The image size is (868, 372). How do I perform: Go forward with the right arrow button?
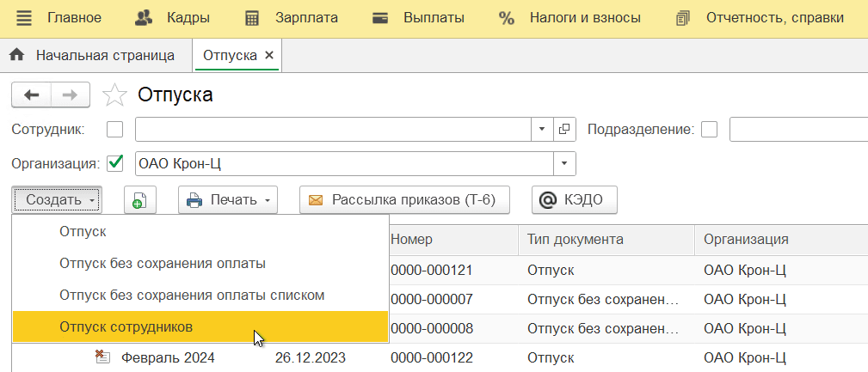tap(71, 95)
